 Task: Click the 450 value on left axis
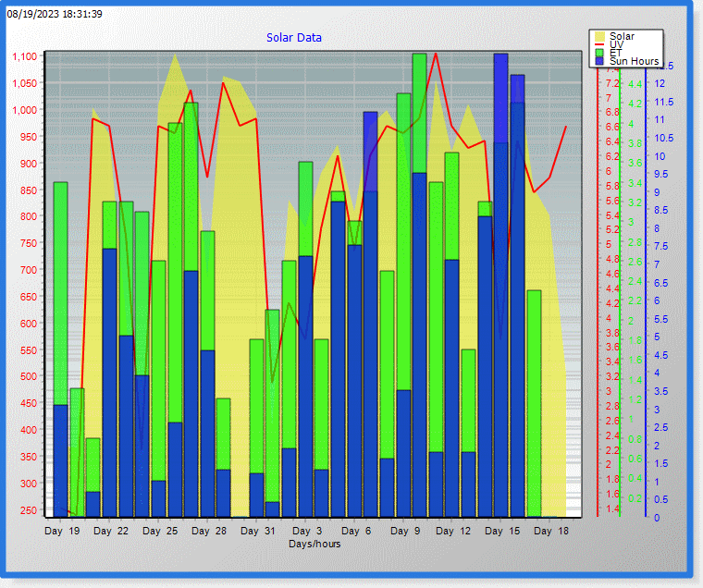(30, 403)
